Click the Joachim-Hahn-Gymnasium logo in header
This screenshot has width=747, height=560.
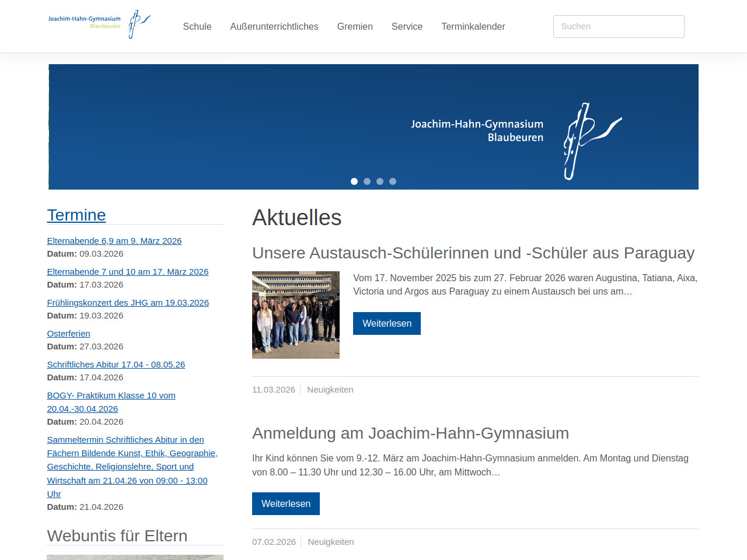pos(99,24)
